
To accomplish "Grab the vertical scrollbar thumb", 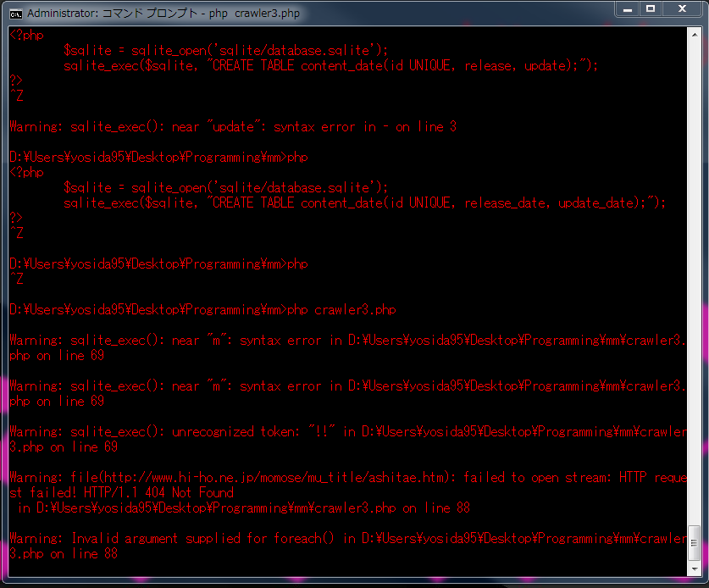I will click(695, 542).
